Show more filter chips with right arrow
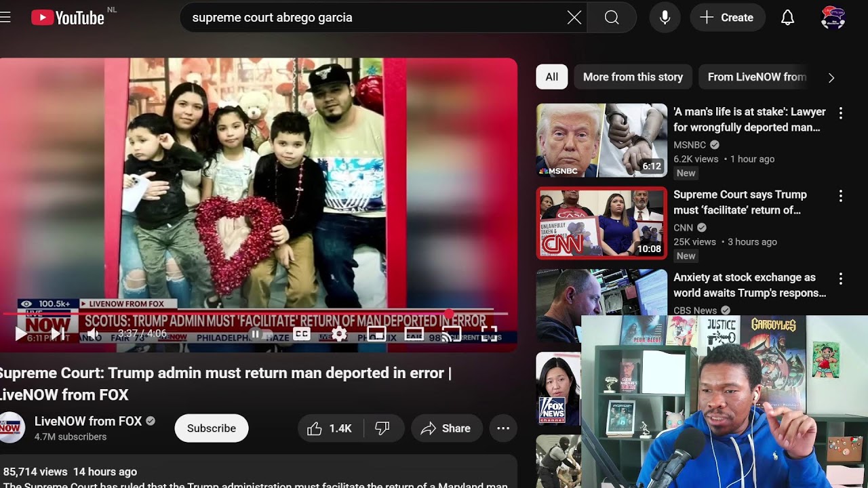Screen dimensions: 868x488 831,77
